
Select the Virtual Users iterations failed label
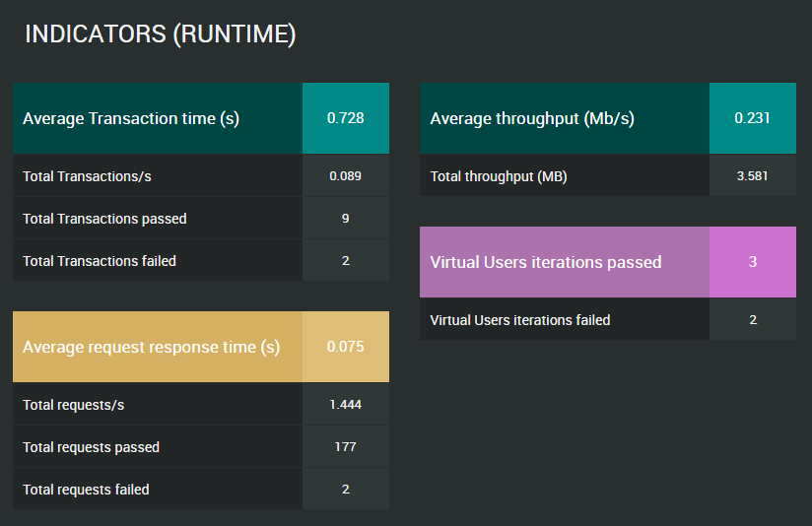[520, 320]
